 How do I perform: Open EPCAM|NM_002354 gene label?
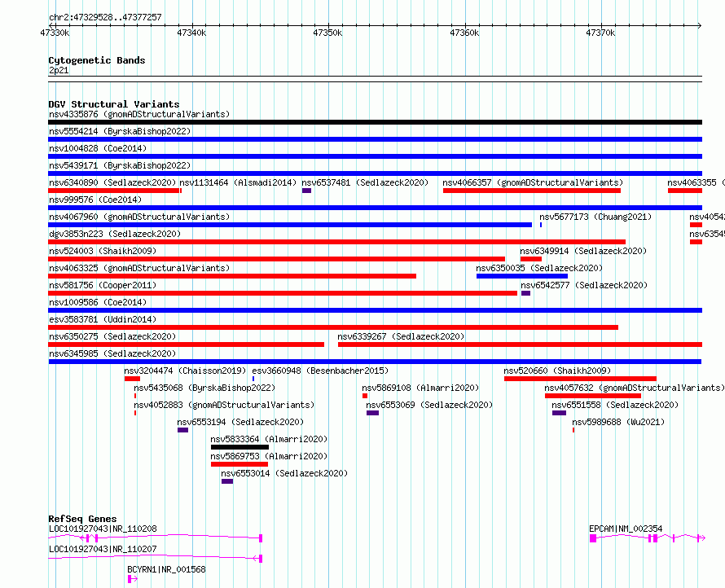click(x=626, y=529)
